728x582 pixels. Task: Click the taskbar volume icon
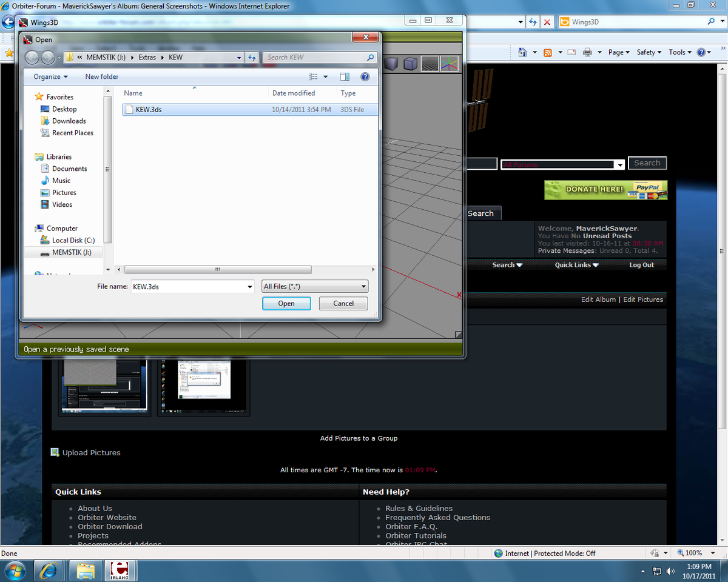click(x=670, y=571)
